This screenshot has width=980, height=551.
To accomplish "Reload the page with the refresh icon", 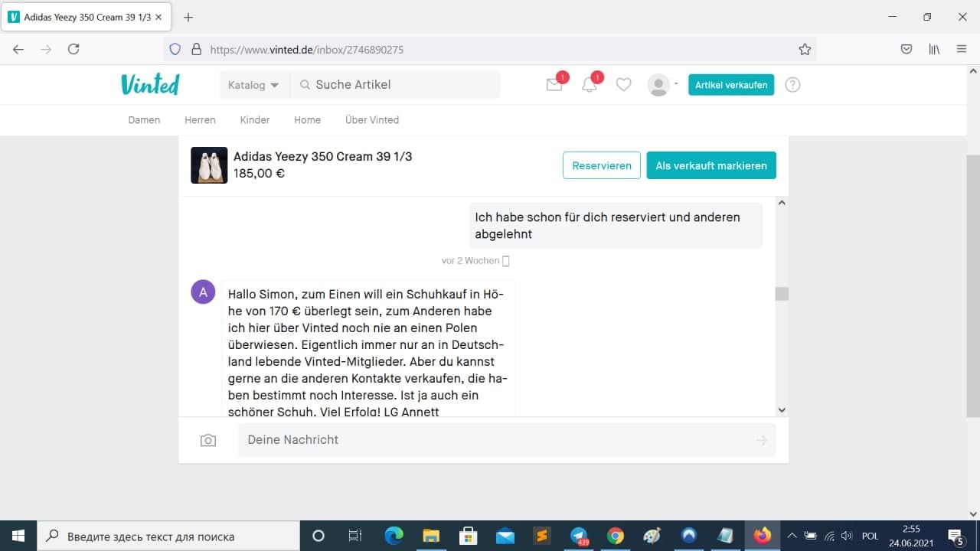I will [x=73, y=49].
